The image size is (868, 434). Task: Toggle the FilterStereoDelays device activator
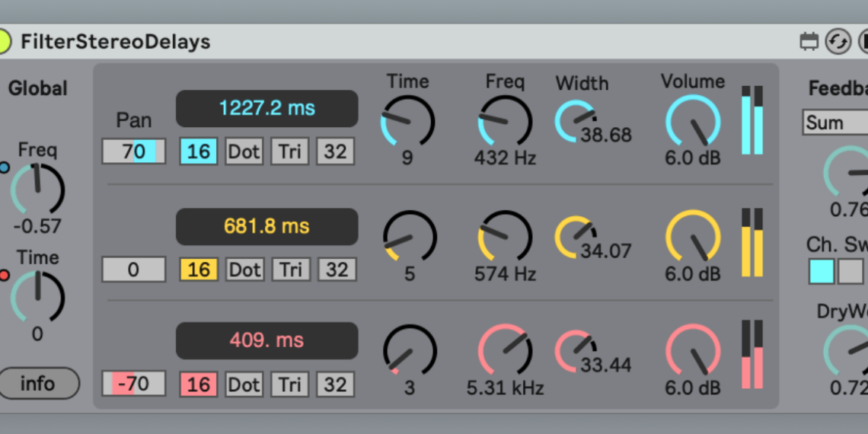click(x=4, y=41)
